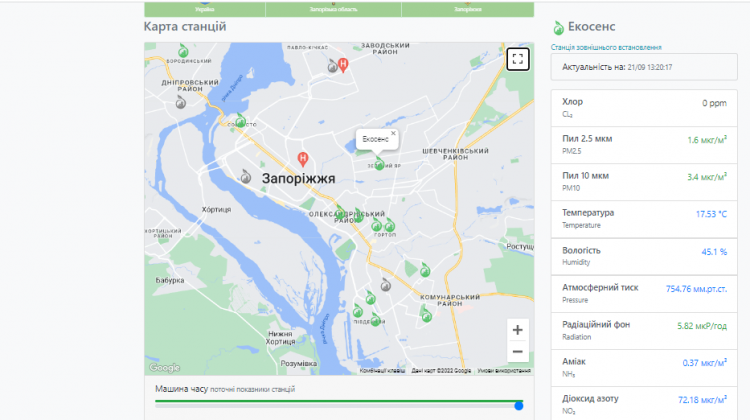Viewport: 750px width, 420px height.
Task: Zoom in on the station map
Action: 517,330
